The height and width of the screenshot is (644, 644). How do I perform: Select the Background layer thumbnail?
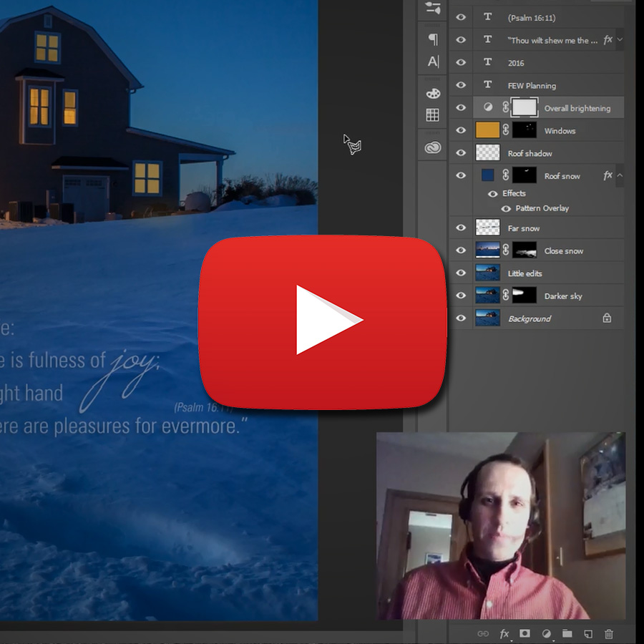pyautogui.click(x=487, y=318)
